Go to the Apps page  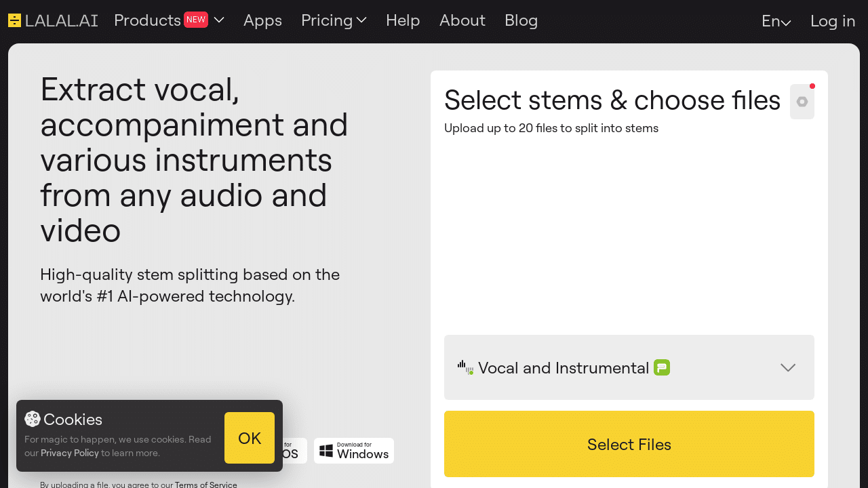262,20
